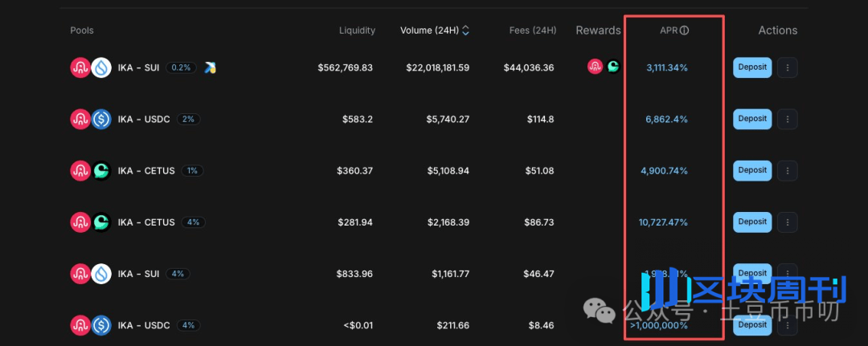
Task: Select the 0.2% fee tier badge
Action: [x=181, y=67]
